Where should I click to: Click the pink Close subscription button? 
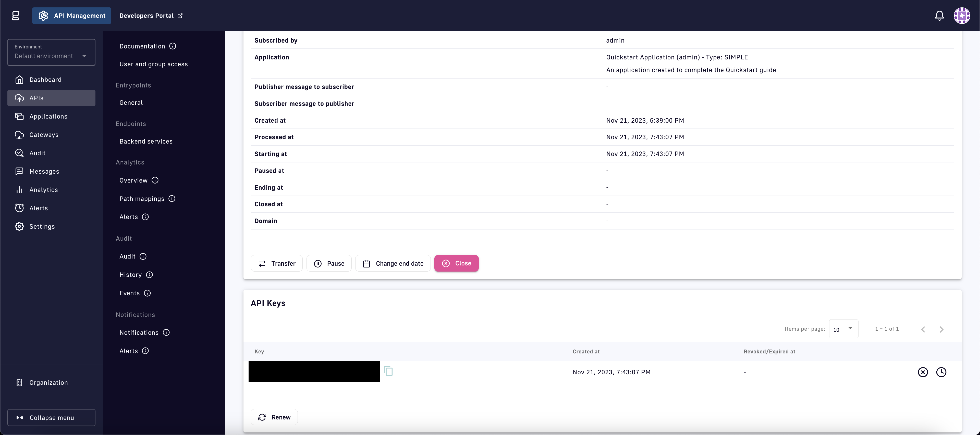click(x=456, y=263)
